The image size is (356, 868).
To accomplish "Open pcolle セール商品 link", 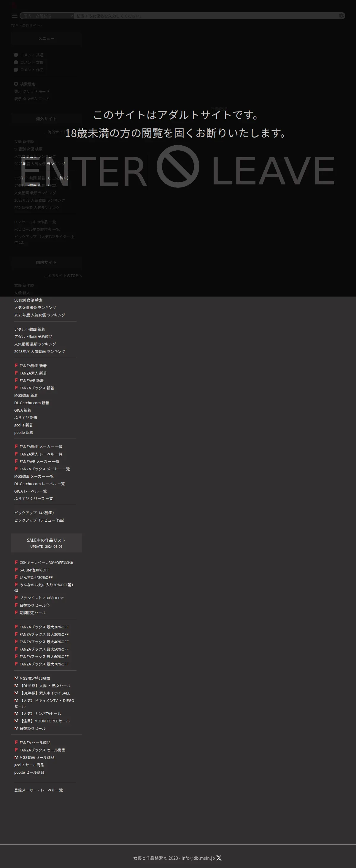I will (29, 772).
